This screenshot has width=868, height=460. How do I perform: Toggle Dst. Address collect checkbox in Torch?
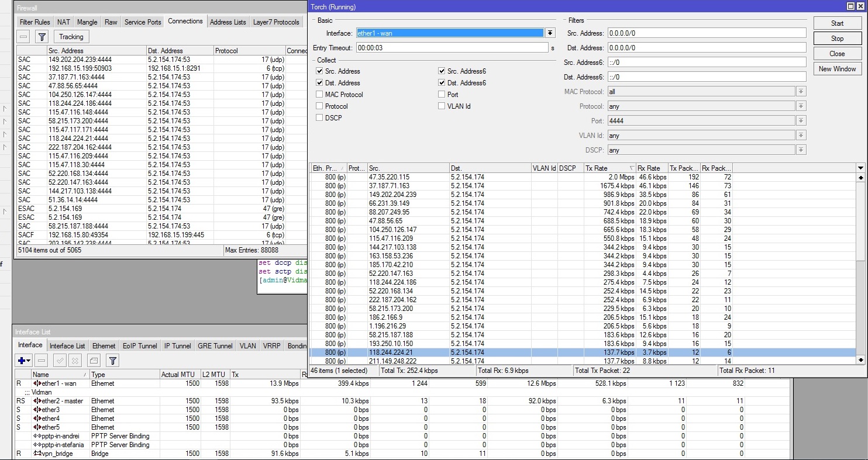319,83
